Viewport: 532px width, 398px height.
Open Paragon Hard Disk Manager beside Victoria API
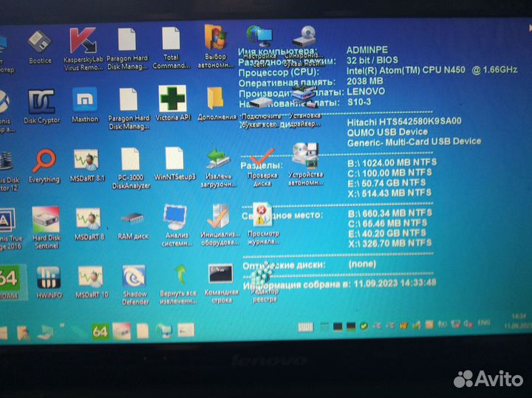click(x=129, y=109)
